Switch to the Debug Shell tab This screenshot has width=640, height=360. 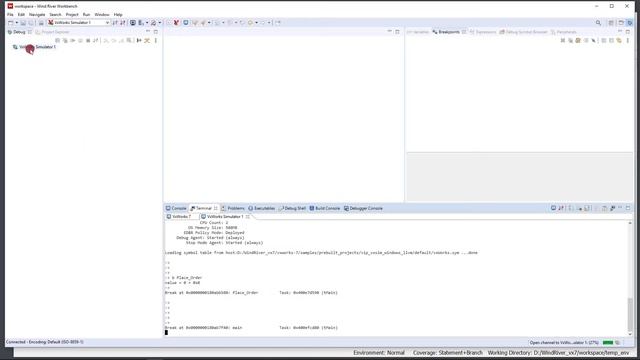click(x=292, y=208)
